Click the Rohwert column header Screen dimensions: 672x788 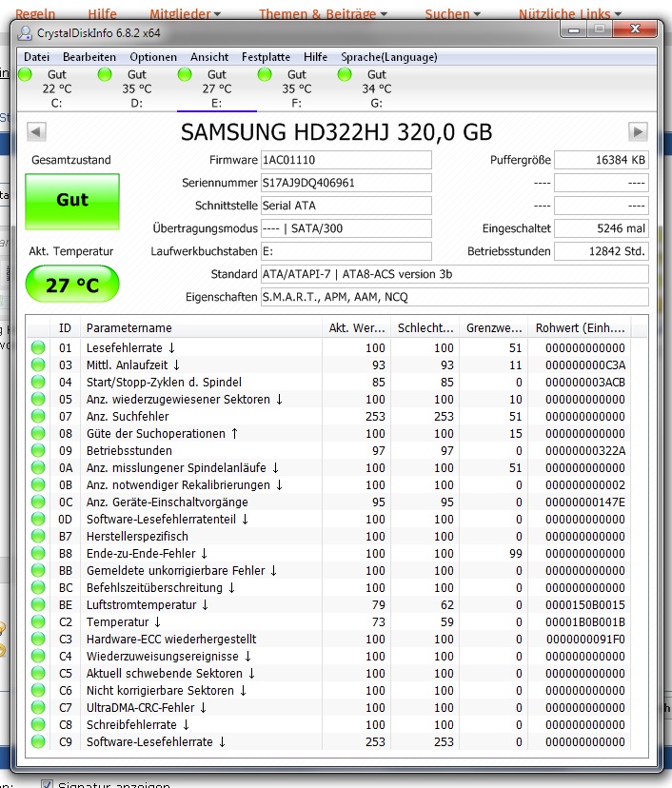point(580,328)
